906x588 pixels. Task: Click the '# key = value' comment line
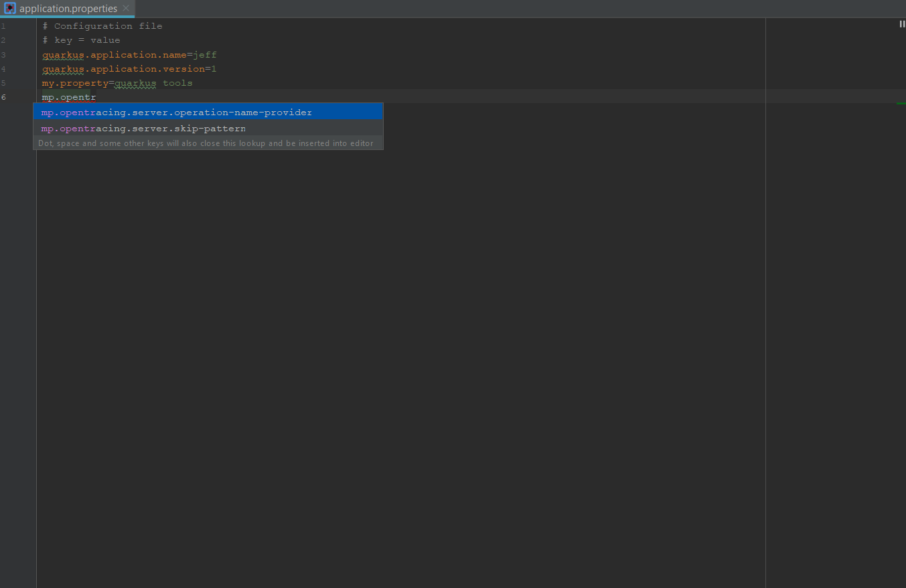(x=81, y=40)
